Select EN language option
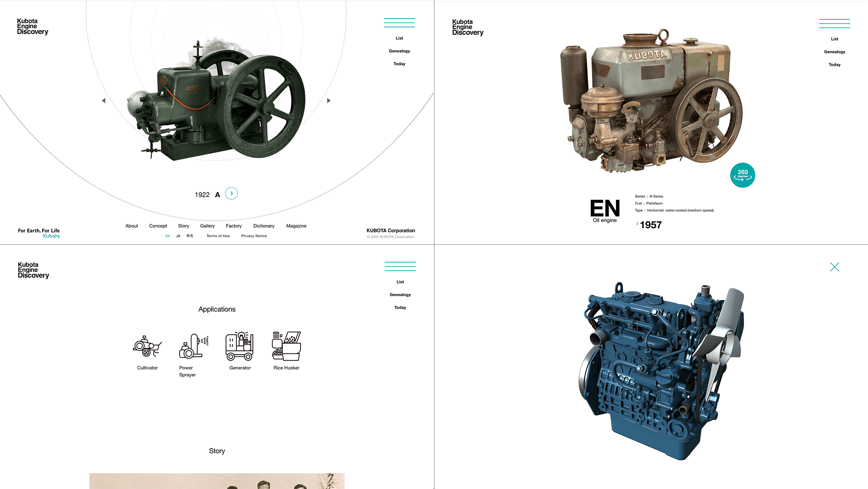The width and height of the screenshot is (868, 489). pos(168,236)
